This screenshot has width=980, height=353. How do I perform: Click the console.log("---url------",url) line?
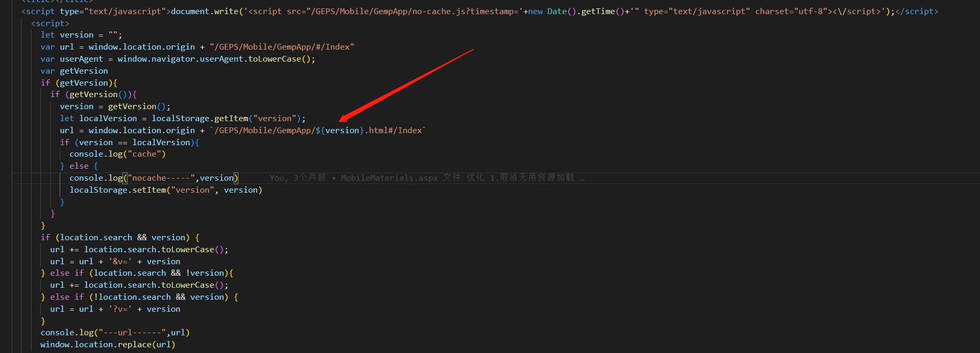tap(115, 333)
